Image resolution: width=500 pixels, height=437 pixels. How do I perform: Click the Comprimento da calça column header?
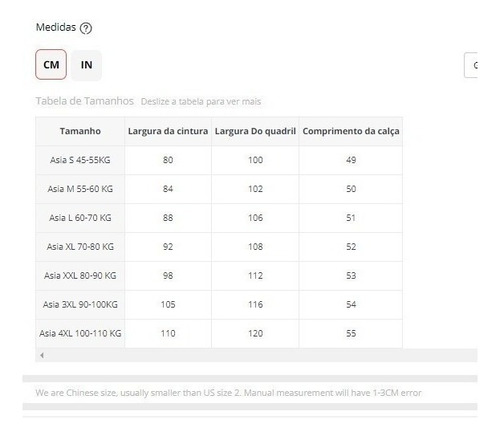click(351, 131)
